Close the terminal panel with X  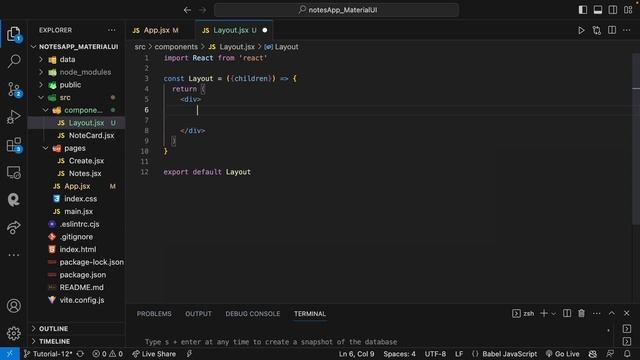(627, 313)
